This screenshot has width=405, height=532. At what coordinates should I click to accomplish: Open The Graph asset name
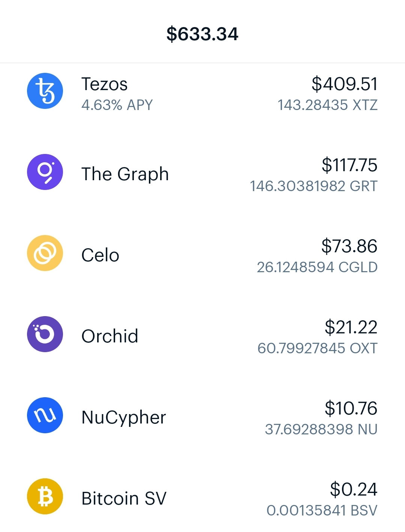coord(125,174)
